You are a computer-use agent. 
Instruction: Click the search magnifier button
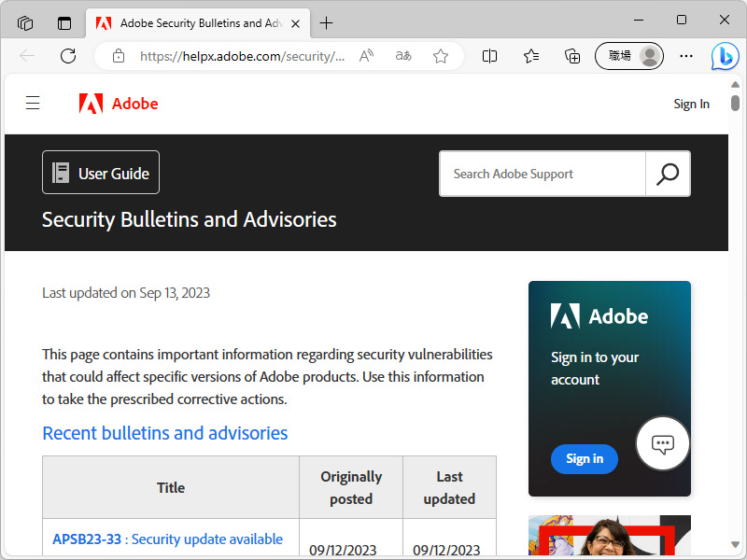pyautogui.click(x=668, y=174)
